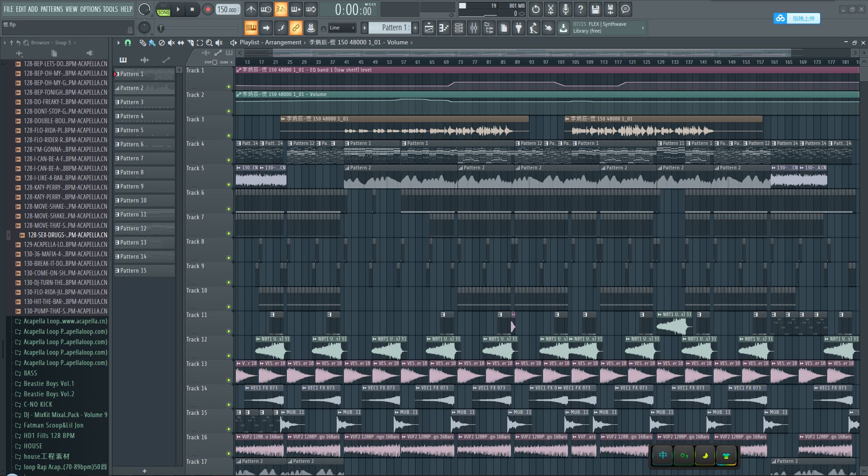Select the paint brush tool in playlist
The width and height of the screenshot is (868, 476).
(x=152, y=43)
